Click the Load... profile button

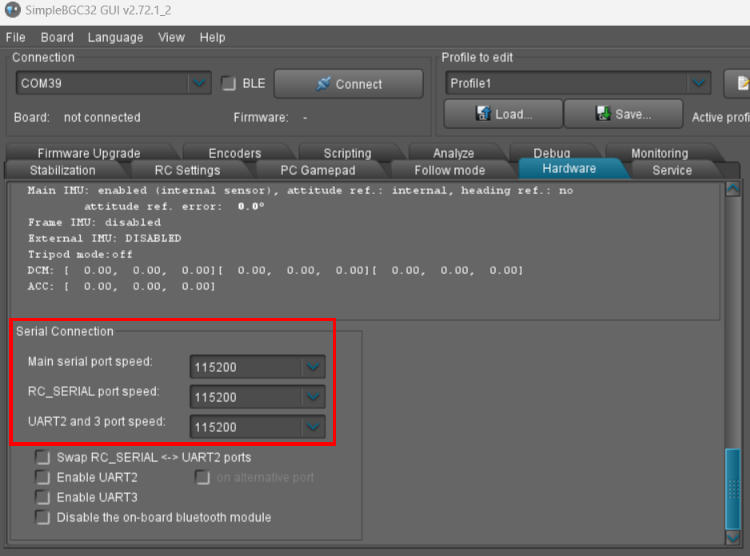(x=503, y=114)
